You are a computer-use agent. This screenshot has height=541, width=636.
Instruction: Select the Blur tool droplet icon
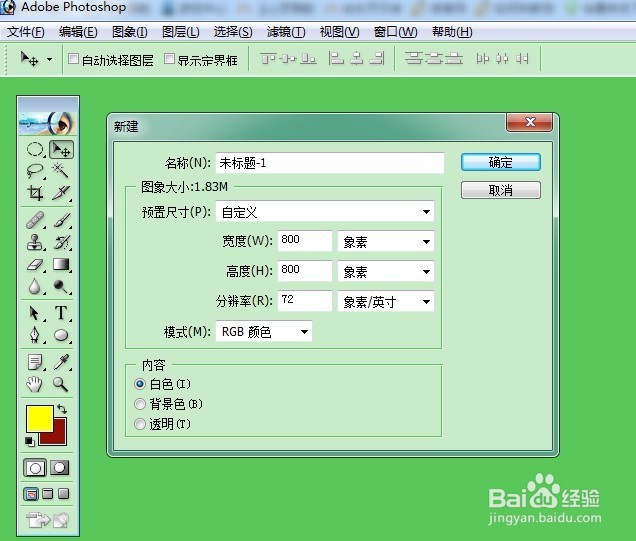35,286
